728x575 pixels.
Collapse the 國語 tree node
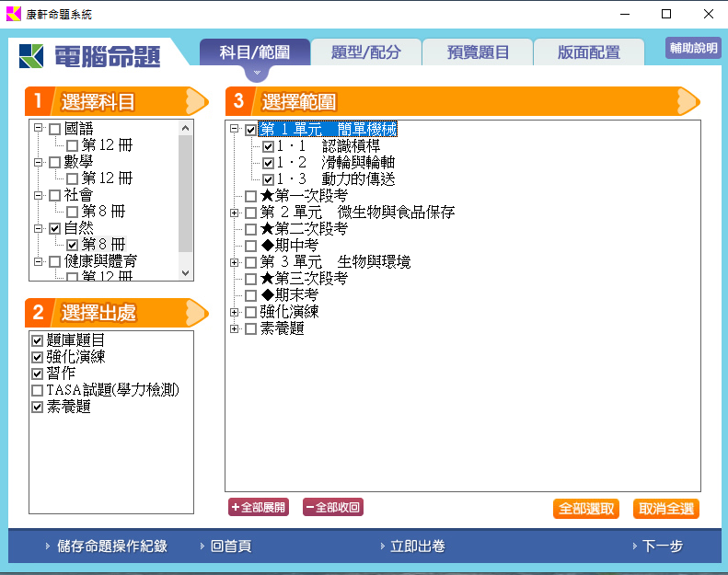38,128
